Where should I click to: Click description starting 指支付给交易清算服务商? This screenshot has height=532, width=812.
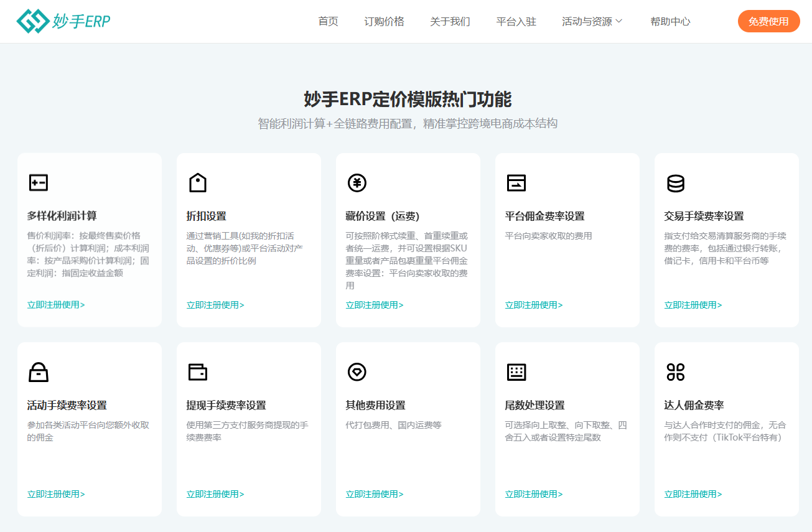(x=726, y=248)
